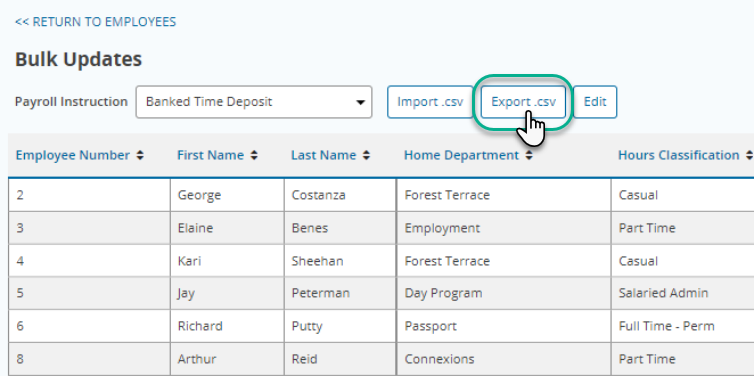Select employee number 8 cell
754x376 pixels.
(89, 359)
